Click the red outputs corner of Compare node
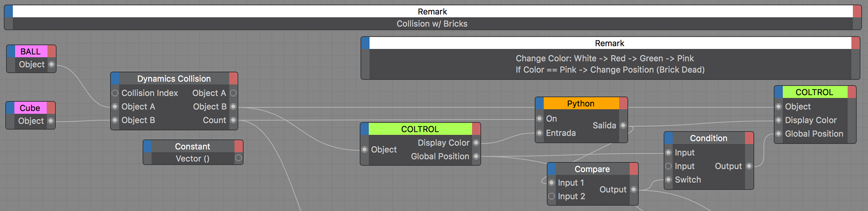The height and width of the screenshot is (211, 868). coord(634,169)
